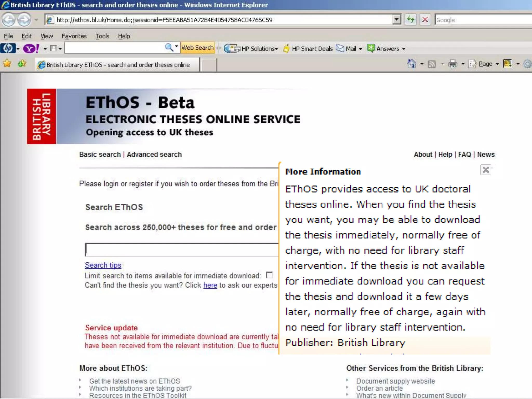Open the Favorites menu
This screenshot has width=532, height=399.
(x=74, y=36)
